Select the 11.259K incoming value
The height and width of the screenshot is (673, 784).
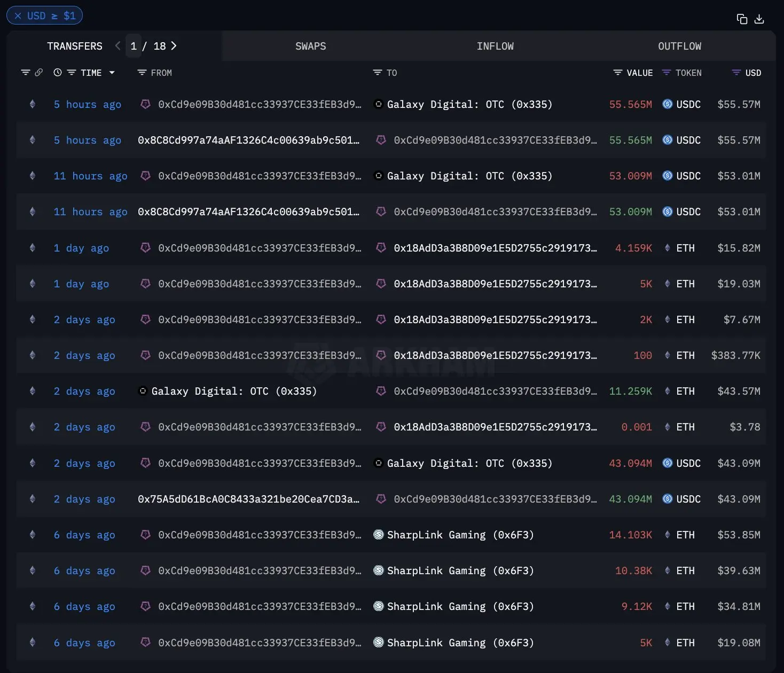coord(630,391)
